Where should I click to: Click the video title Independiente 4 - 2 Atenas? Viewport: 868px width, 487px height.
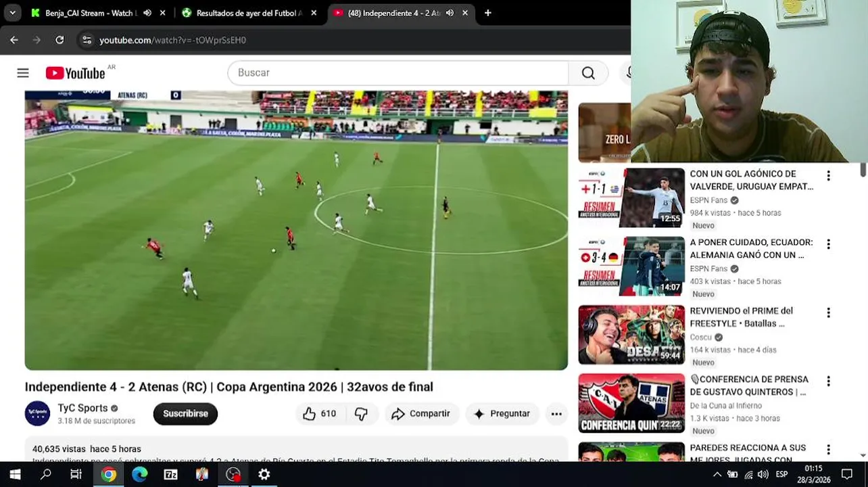pos(228,387)
